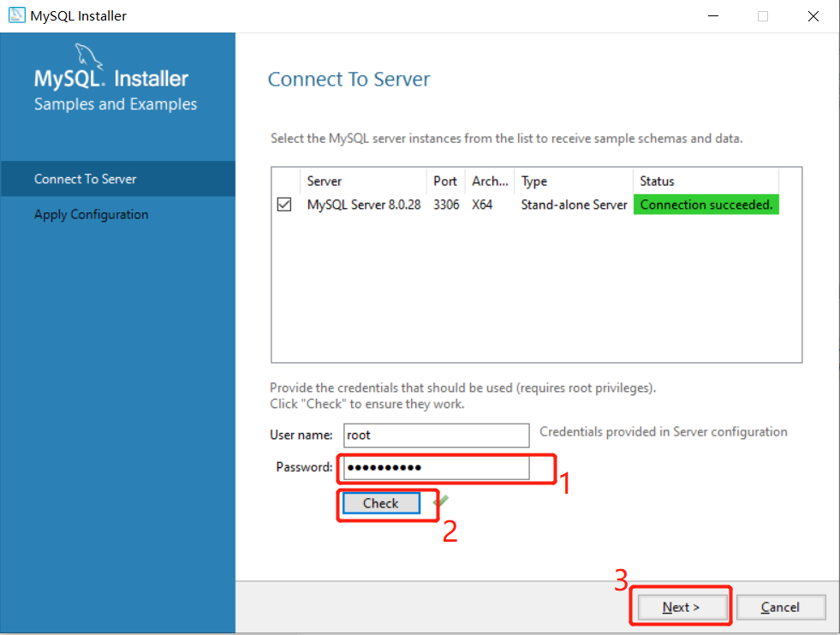Screen dimensions: 840x635
Task: Click the MySQL dolphin logo
Action: tap(88, 56)
